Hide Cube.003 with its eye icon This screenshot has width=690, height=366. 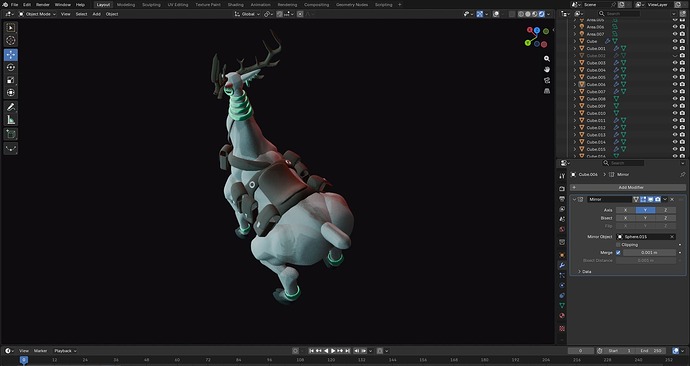click(x=675, y=63)
